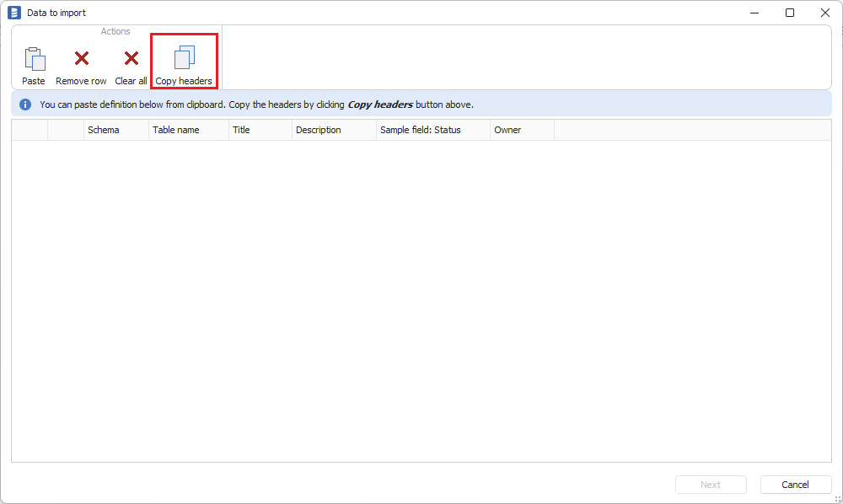Viewport: 843px width, 504px height.
Task: Minimize the Data to import window
Action: [x=753, y=13]
